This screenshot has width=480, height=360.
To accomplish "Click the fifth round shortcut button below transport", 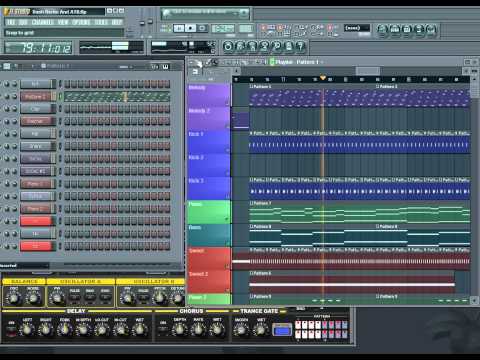I will pos(277,46).
